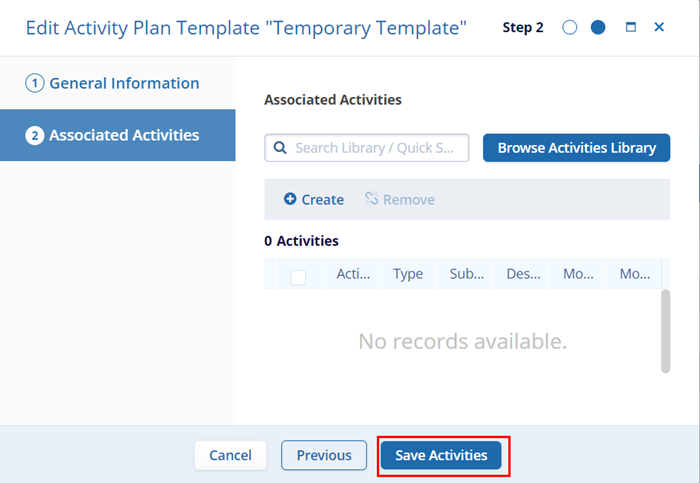Click the search magnifier icon
The height and width of the screenshot is (483, 700).
pos(280,148)
